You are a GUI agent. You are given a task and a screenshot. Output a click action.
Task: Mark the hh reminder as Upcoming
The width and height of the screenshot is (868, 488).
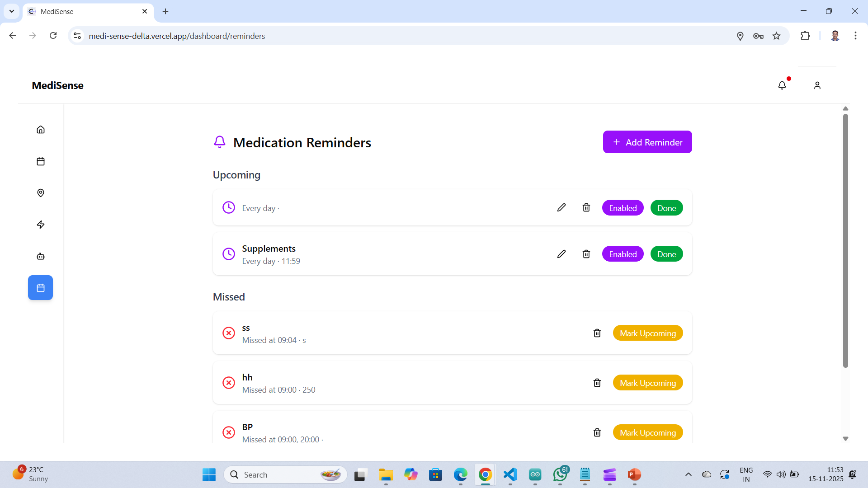tap(648, 383)
